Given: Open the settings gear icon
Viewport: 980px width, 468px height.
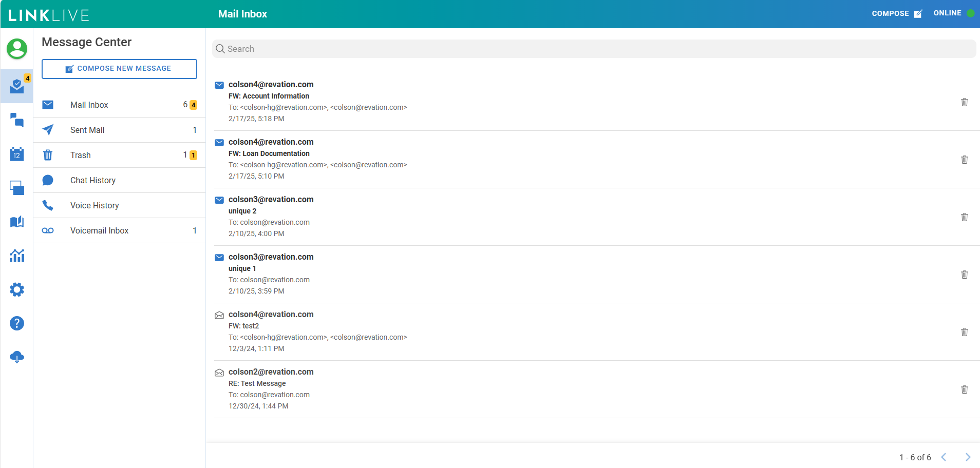Looking at the screenshot, I should (17, 289).
